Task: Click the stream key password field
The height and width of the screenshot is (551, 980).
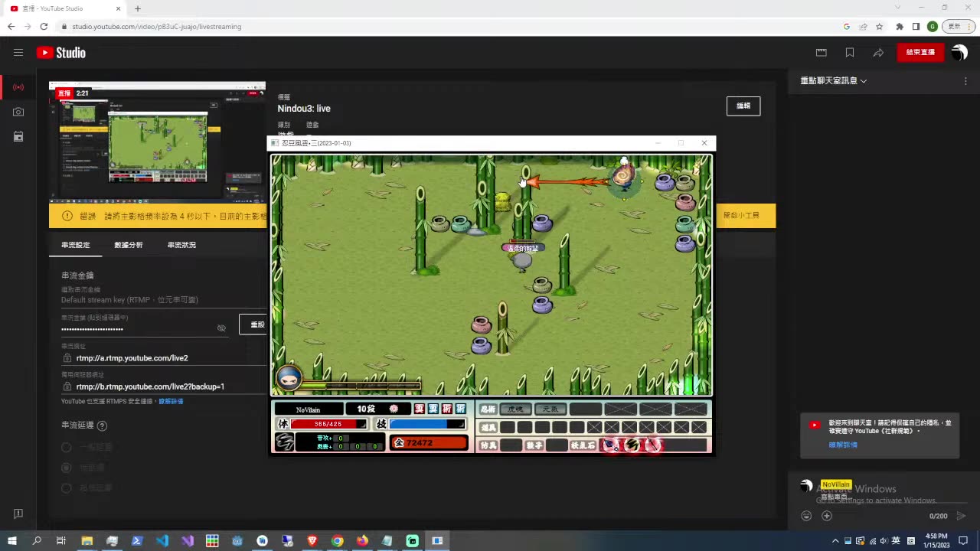Action: 136,329
